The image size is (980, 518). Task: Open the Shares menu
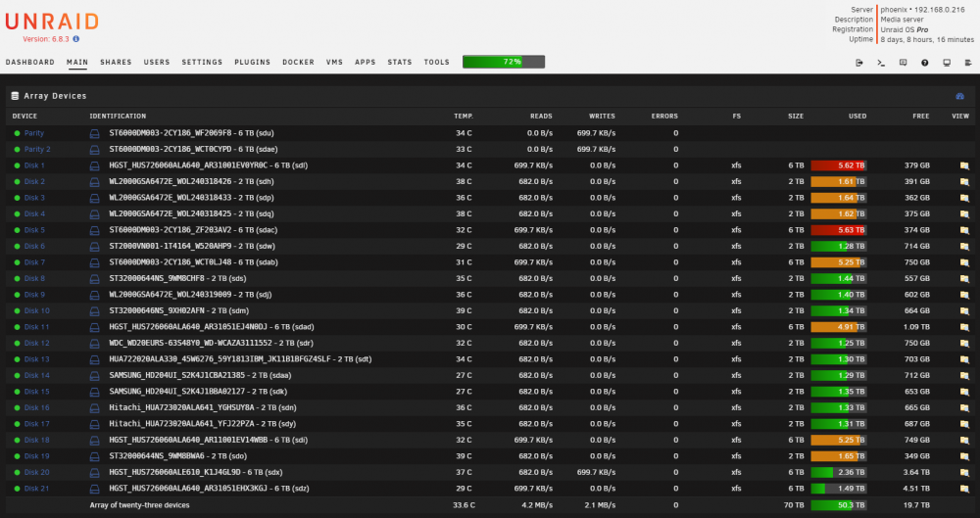click(x=116, y=63)
